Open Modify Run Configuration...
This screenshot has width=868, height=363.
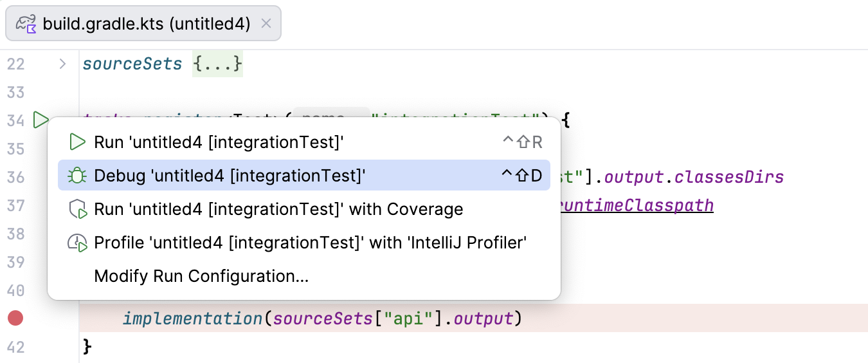click(304, 276)
